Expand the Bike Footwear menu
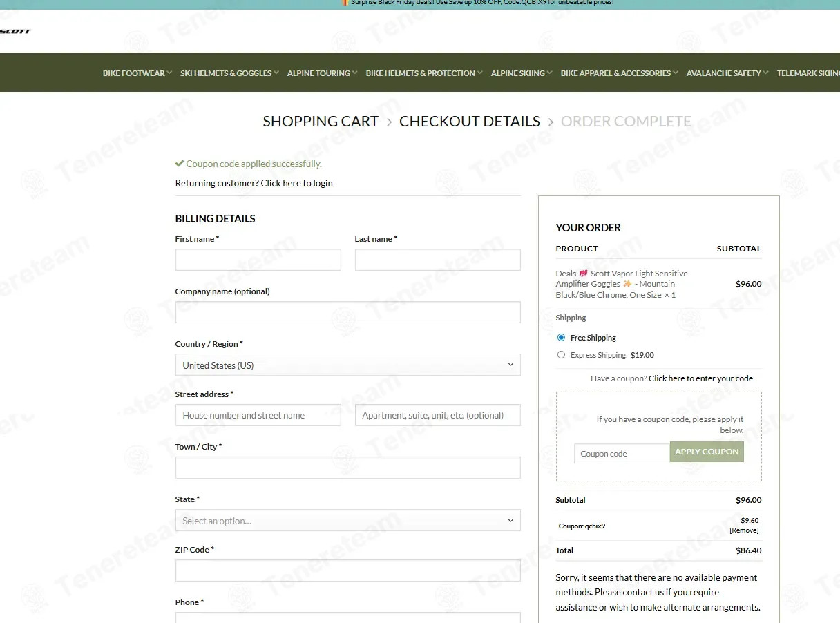The width and height of the screenshot is (840, 623). click(137, 73)
